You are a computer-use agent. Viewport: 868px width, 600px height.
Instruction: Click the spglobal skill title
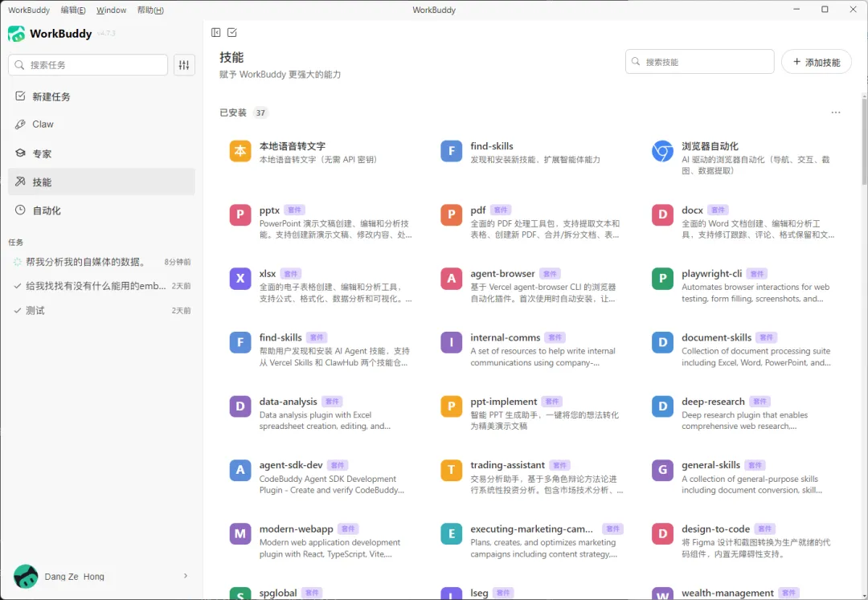(278, 593)
